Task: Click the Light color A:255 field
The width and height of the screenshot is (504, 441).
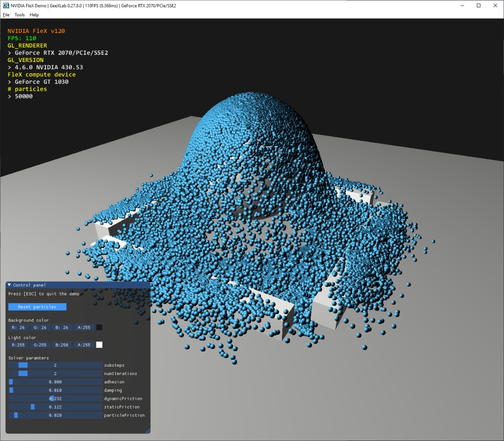Action: pyautogui.click(x=84, y=345)
